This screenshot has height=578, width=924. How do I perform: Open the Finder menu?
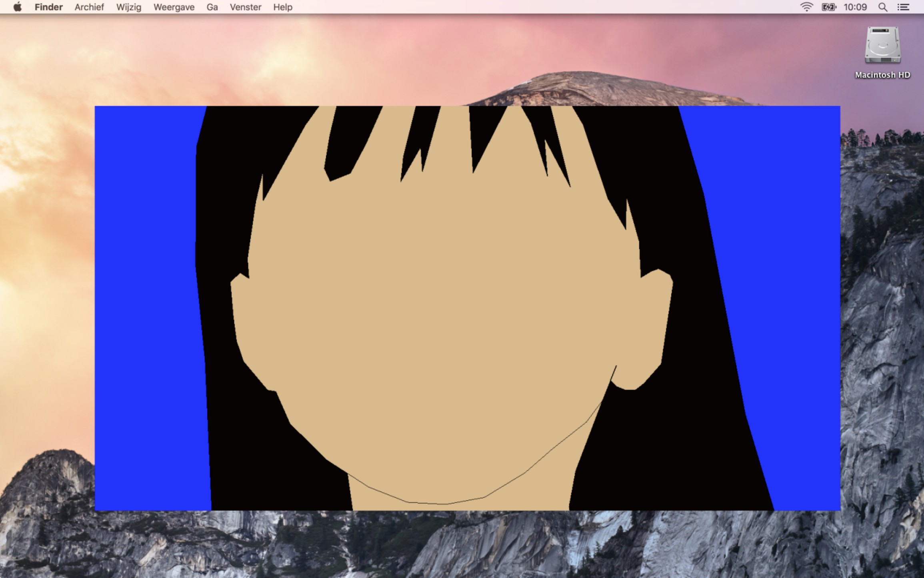(48, 7)
